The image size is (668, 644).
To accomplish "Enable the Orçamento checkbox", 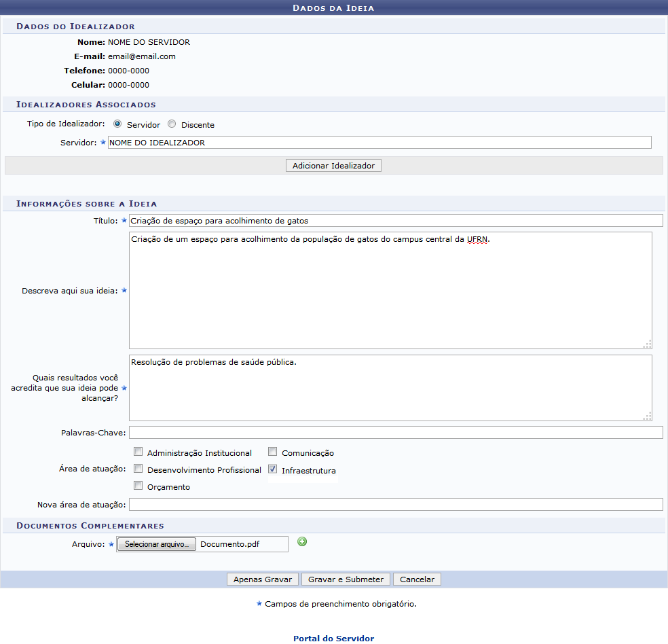I will click(x=138, y=486).
